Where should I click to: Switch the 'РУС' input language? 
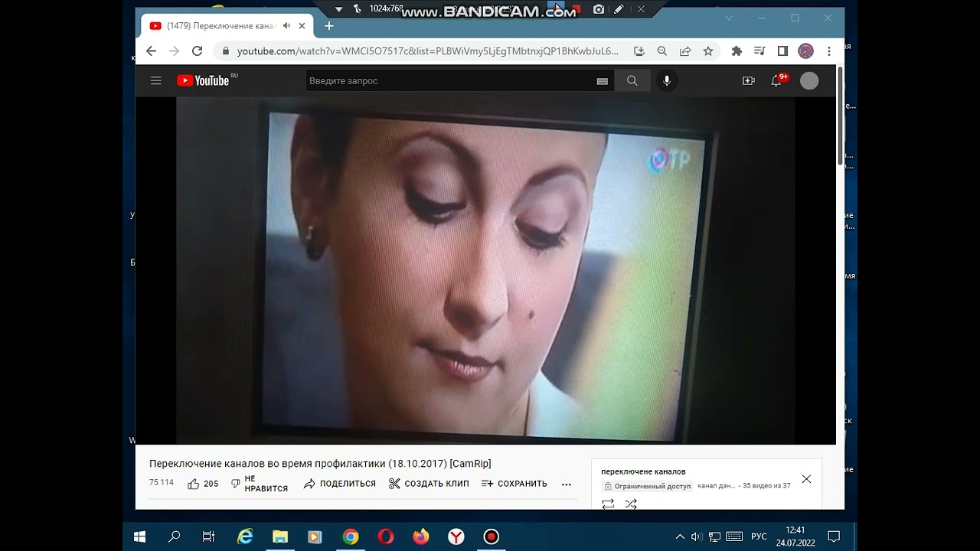pos(759,536)
